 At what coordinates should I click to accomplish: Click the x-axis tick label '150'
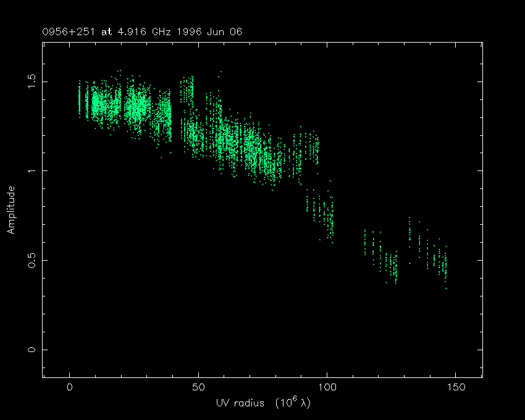455,387
